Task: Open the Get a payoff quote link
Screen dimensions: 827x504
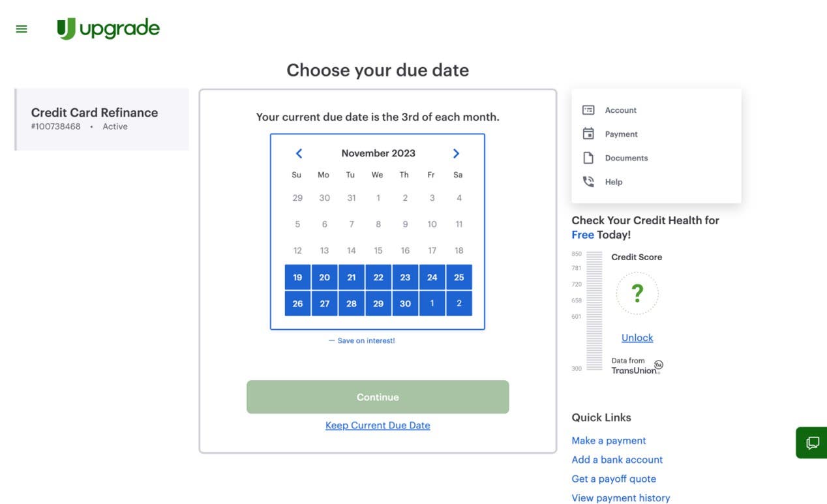Action: click(614, 479)
